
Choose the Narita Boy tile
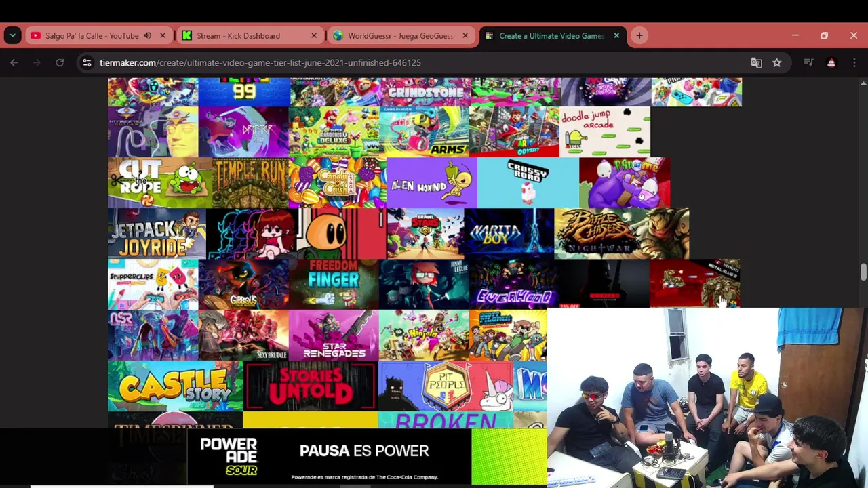click(x=509, y=233)
